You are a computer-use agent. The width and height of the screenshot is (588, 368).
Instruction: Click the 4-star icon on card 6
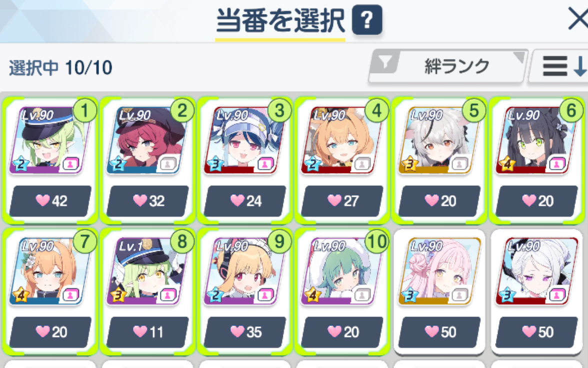pyautogui.click(x=506, y=164)
